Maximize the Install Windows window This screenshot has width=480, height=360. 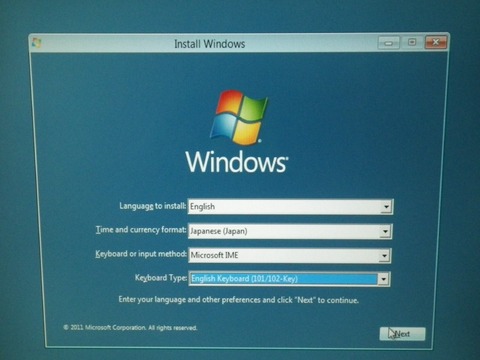[412, 42]
